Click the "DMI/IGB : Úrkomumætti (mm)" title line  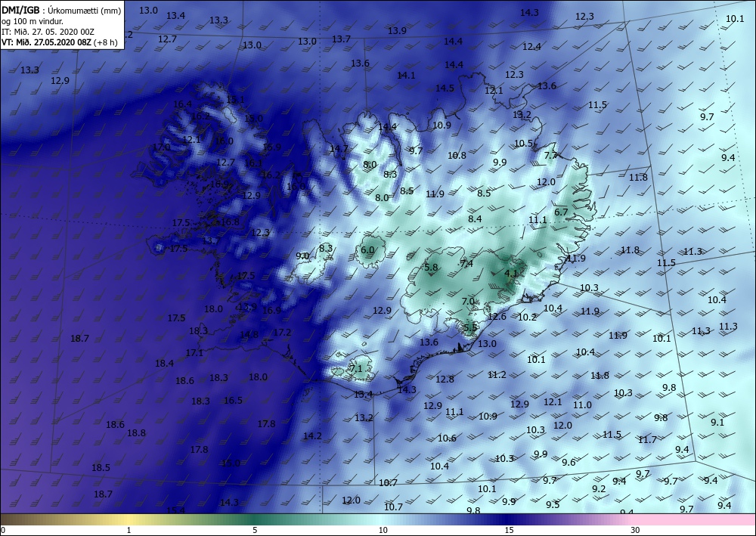point(61,11)
